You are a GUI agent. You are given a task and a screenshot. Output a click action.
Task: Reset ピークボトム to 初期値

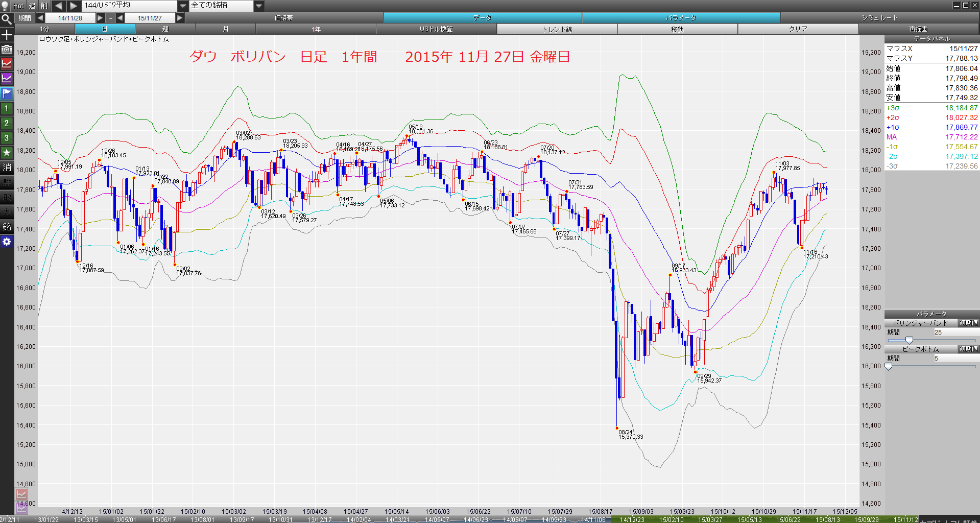[968, 349]
